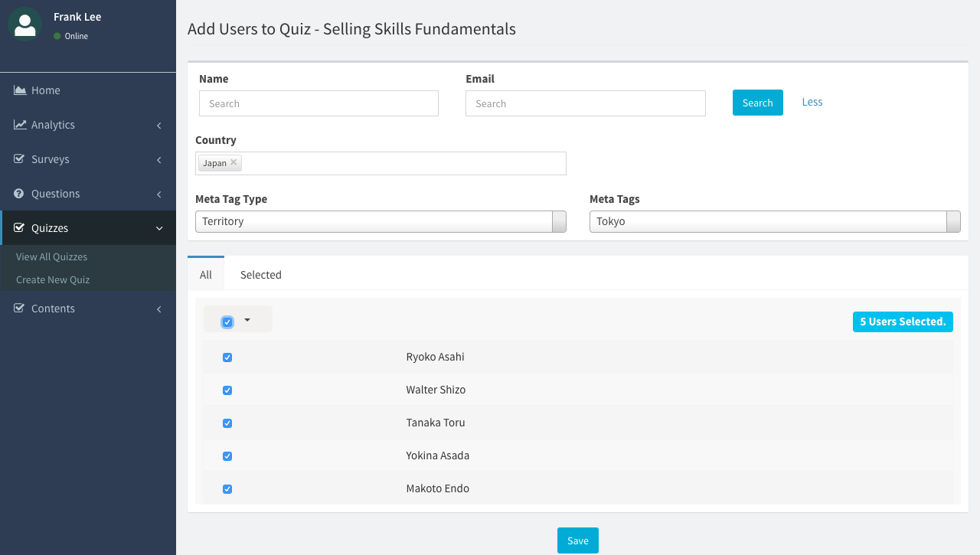
Task: Uncheck the checkbox for Ryoko Asahi
Action: pos(227,357)
